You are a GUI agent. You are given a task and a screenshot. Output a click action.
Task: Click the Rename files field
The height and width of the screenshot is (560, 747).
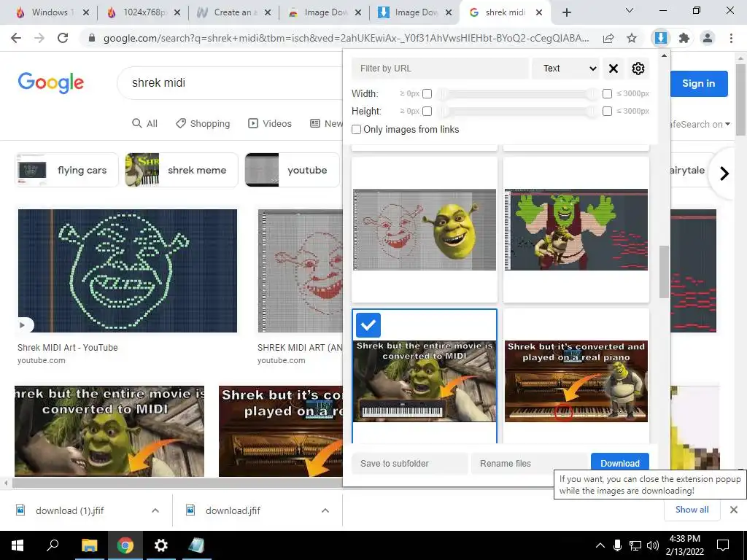pos(530,463)
